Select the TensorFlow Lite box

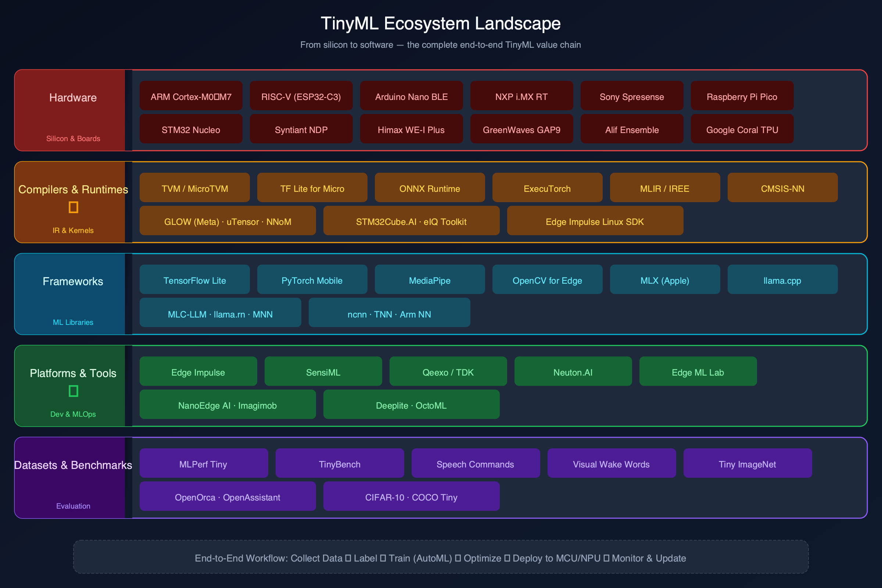195,279
